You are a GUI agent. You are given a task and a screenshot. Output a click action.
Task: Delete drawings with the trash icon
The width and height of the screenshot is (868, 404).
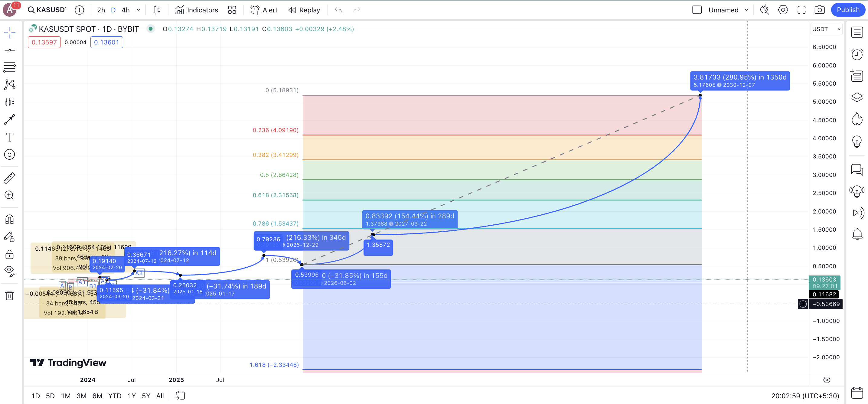tap(9, 295)
